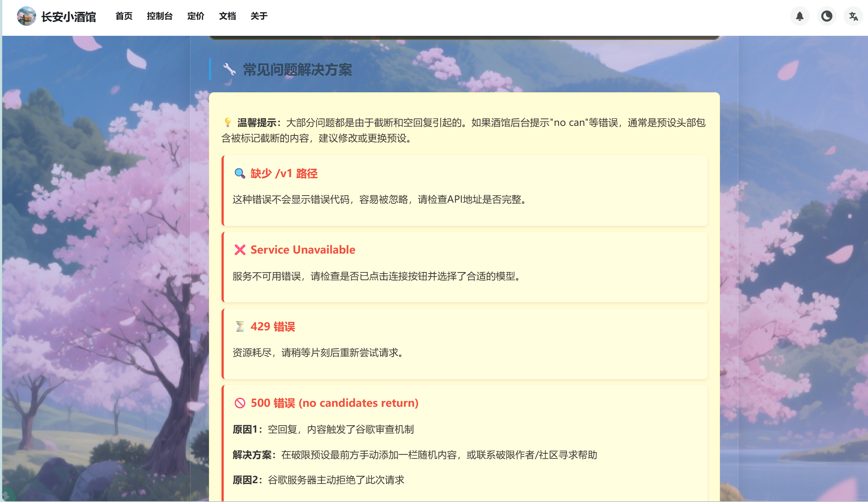Go to the 控制台 page

click(159, 16)
